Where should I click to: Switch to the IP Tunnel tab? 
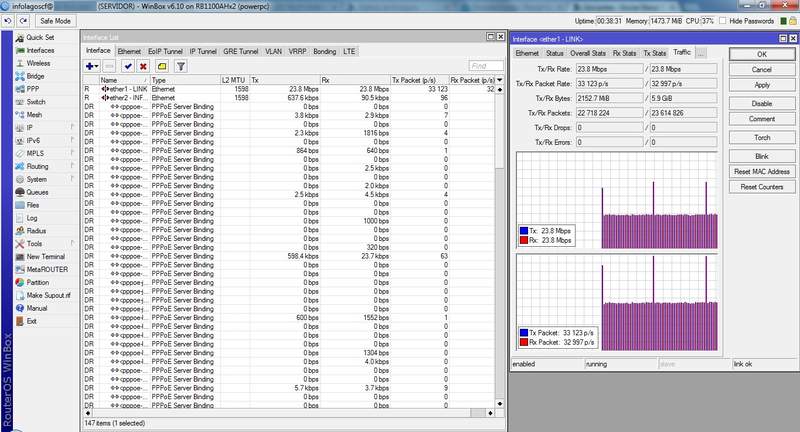(x=203, y=52)
